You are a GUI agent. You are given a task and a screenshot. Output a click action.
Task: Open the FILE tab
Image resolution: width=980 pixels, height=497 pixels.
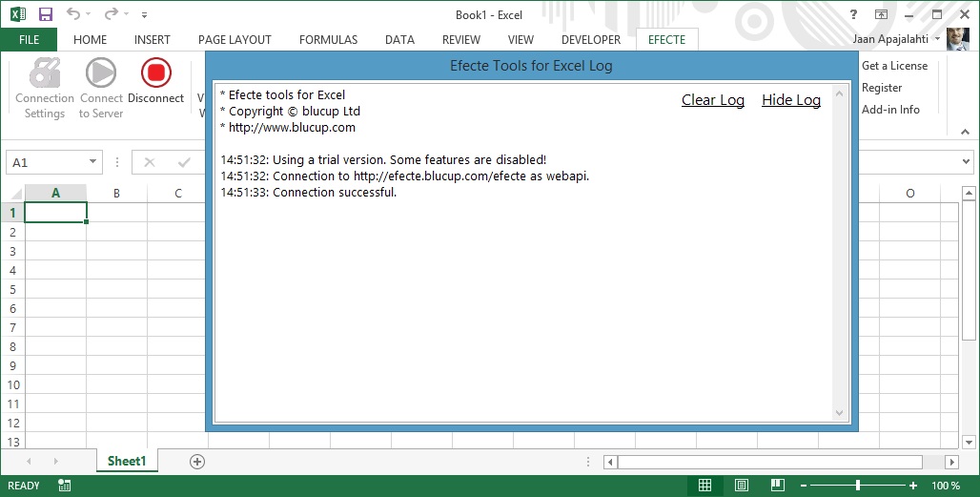coord(29,39)
